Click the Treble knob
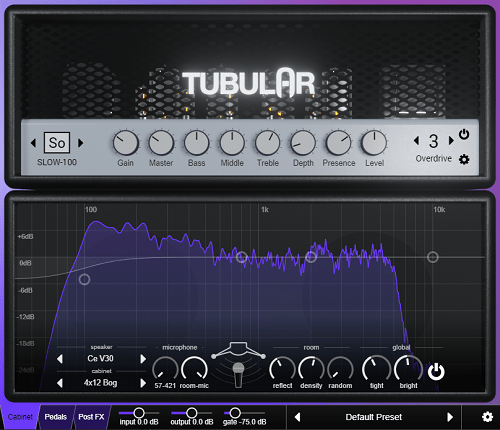The height and width of the screenshot is (430, 500). click(268, 143)
